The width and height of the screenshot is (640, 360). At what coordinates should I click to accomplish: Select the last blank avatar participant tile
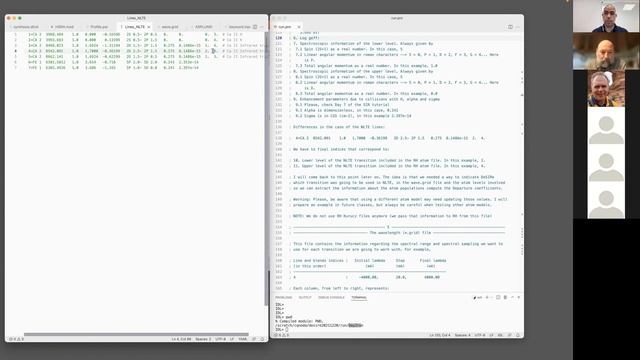[x=606, y=200]
